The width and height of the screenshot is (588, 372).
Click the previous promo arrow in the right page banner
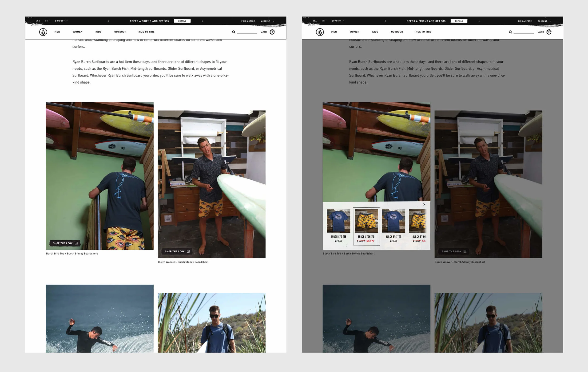click(x=385, y=21)
